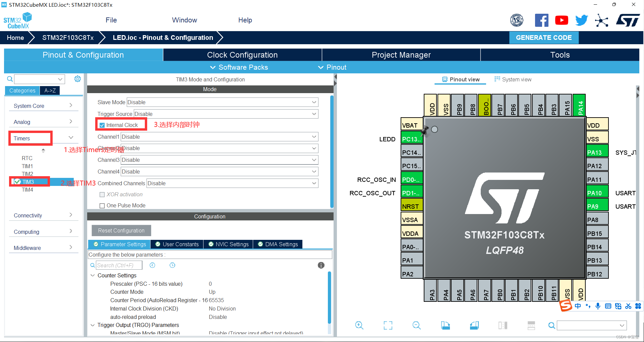The image size is (644, 342).
Task: Expand the Connectivity category
Action: pos(44,215)
